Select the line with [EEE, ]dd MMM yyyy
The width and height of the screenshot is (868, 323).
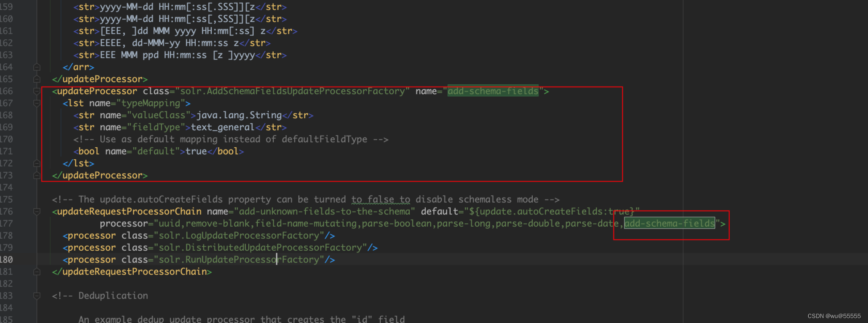(185, 31)
